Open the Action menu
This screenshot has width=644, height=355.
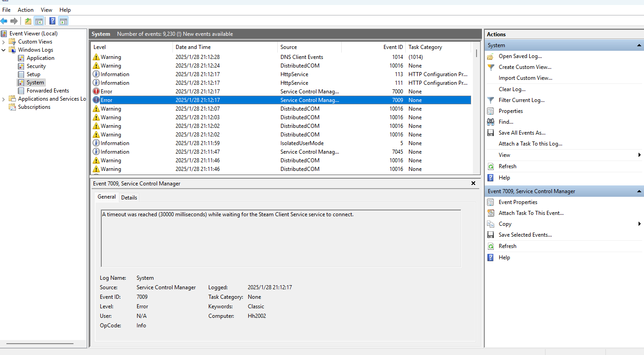click(25, 10)
